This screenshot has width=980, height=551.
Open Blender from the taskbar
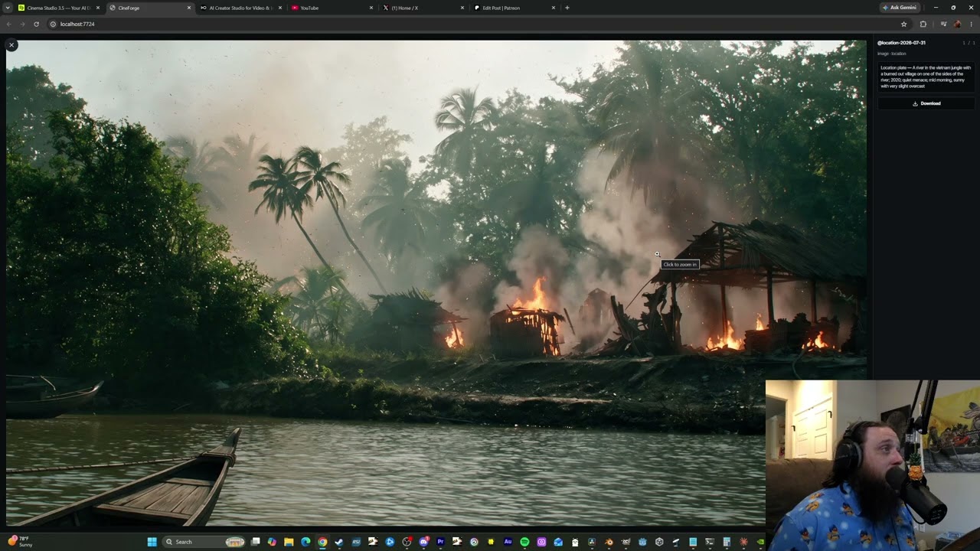tap(609, 542)
